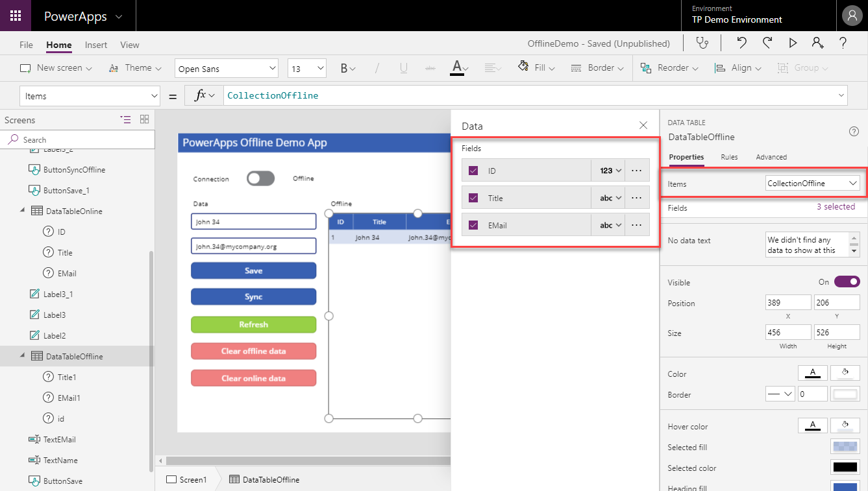Preview the app with Play icon
The width and height of the screenshot is (868, 491).
coord(793,43)
